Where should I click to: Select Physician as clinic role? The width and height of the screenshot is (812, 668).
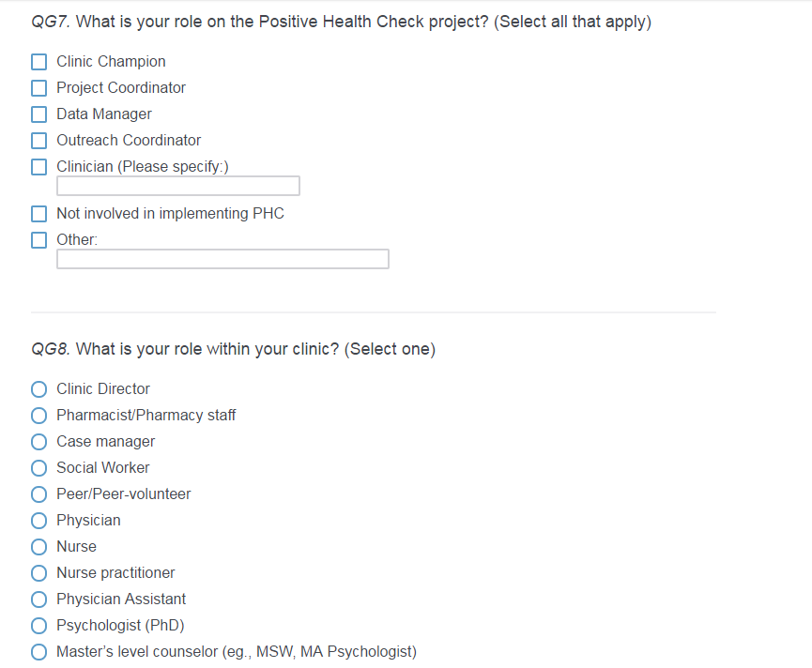coord(39,521)
